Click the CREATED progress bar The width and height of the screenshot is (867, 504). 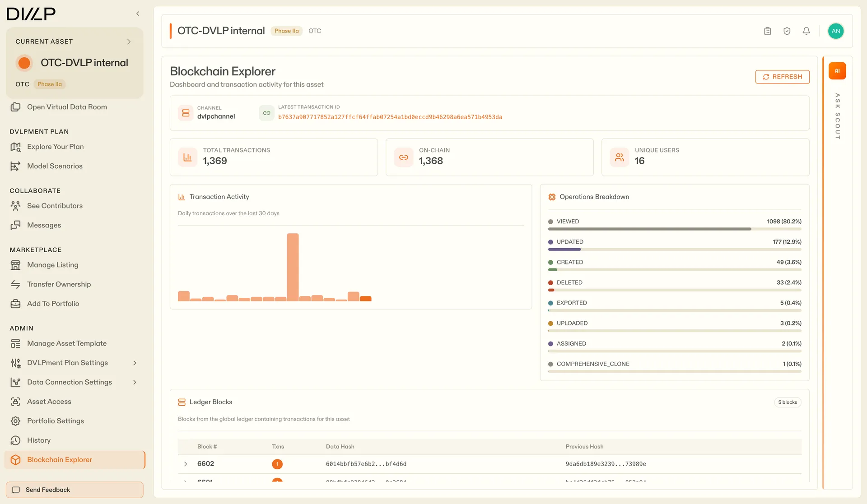(675, 270)
